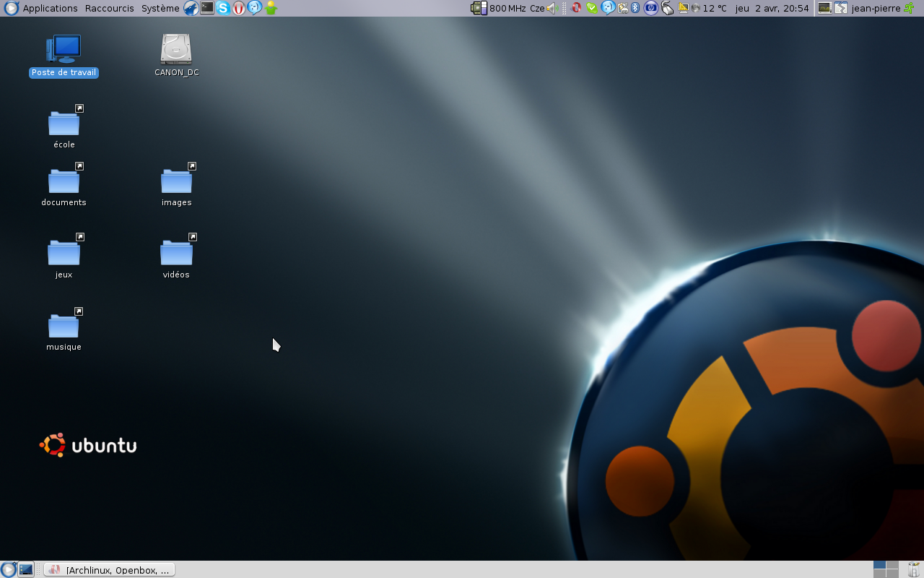Select the vidéos folder shortcut
924x578 pixels.
[x=176, y=256]
